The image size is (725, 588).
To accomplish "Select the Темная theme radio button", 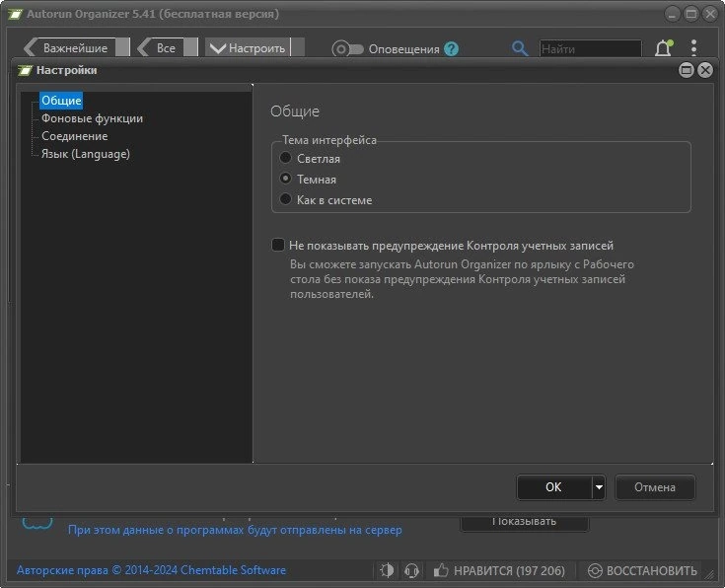I will [x=285, y=179].
